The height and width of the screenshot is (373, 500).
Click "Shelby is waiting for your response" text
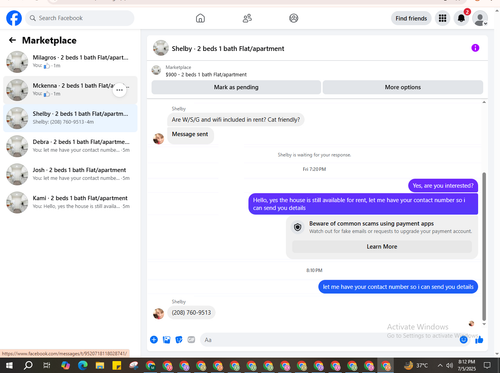tap(314, 155)
